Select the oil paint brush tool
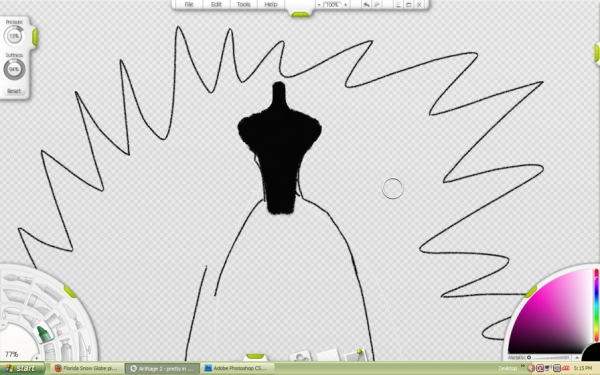Image resolution: width=600 pixels, height=375 pixels. point(17,279)
